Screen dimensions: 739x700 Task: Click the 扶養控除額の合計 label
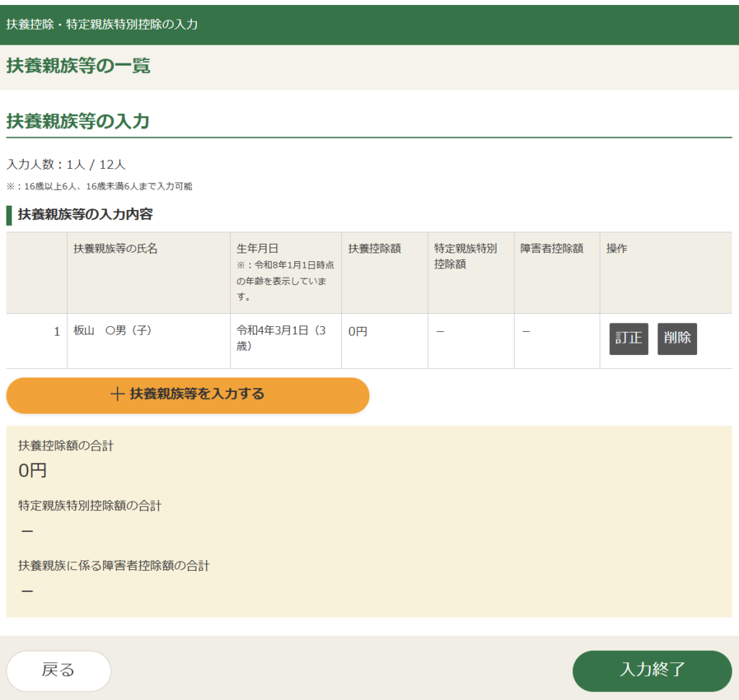click(66, 446)
